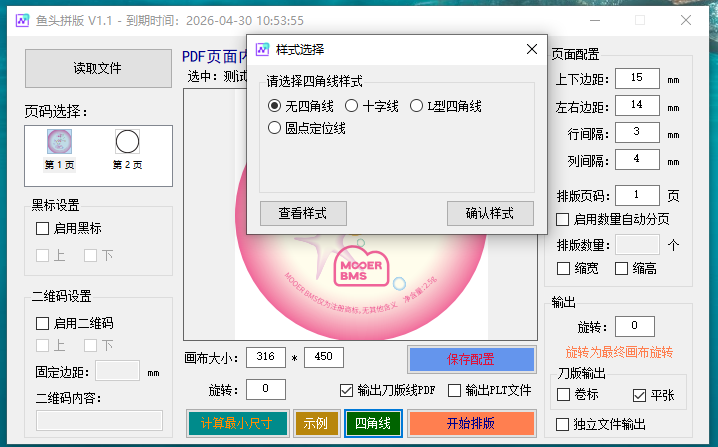Click blue 保存配置 button

(x=471, y=359)
